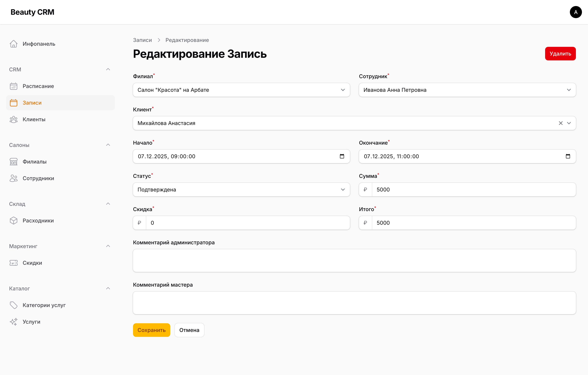Click the Начало date-time value
588x375 pixels.
click(166, 156)
